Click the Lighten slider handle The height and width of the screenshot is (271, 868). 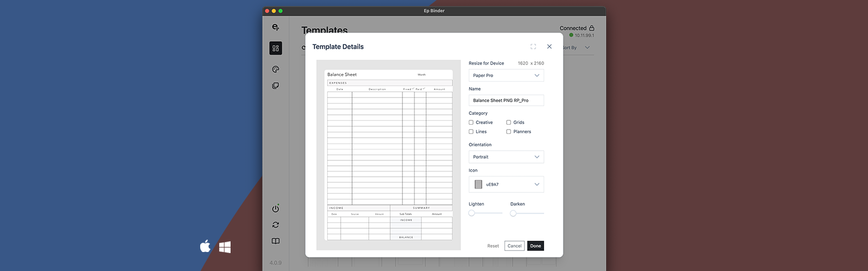(472, 214)
